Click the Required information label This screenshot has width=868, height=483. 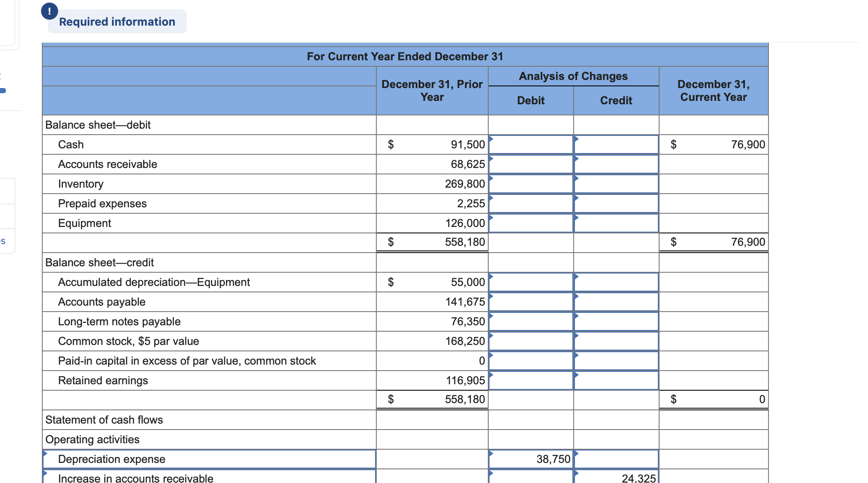pyautogui.click(x=117, y=22)
